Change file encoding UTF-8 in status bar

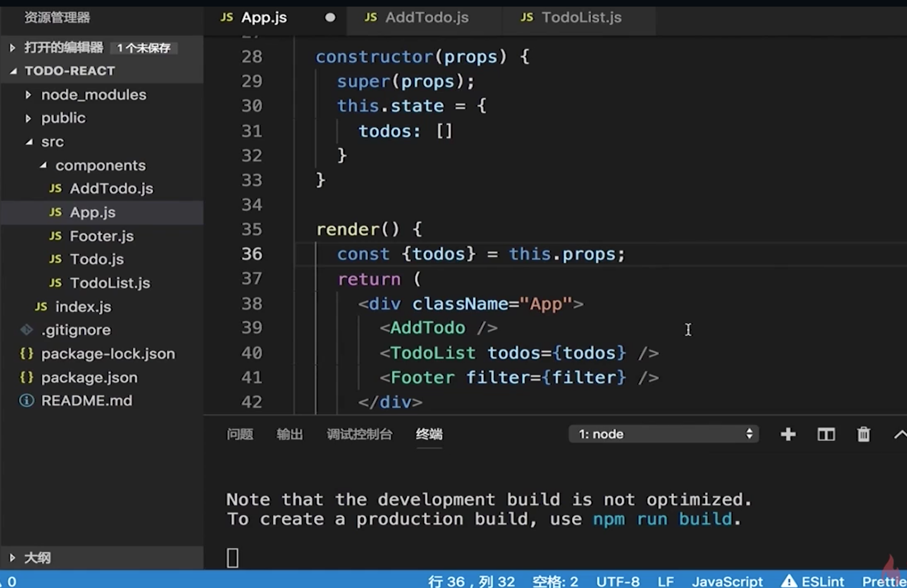[618, 581]
